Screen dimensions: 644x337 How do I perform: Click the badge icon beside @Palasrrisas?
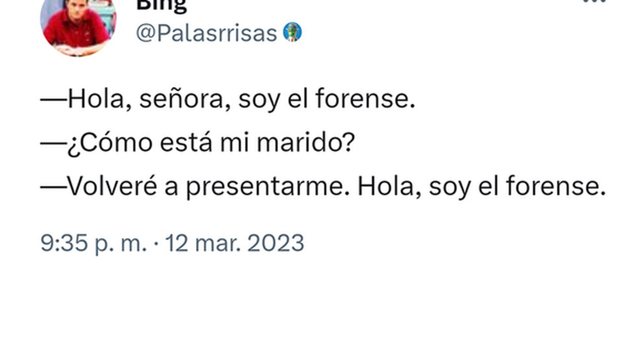[x=292, y=32]
